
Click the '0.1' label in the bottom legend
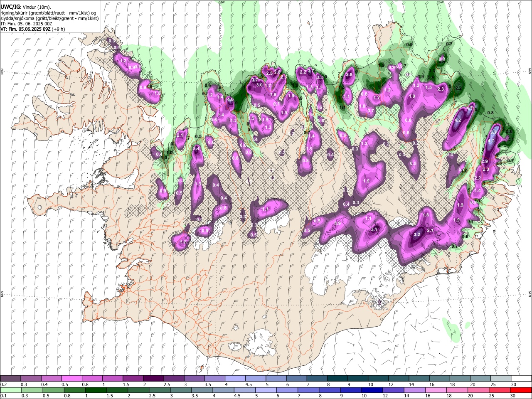(x=3, y=396)
